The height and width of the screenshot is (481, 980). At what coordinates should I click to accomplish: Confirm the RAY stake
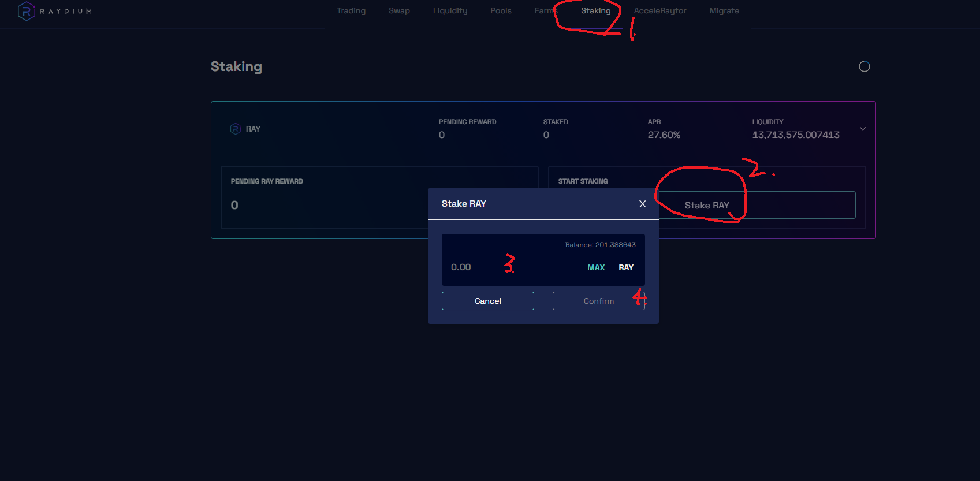(x=599, y=301)
